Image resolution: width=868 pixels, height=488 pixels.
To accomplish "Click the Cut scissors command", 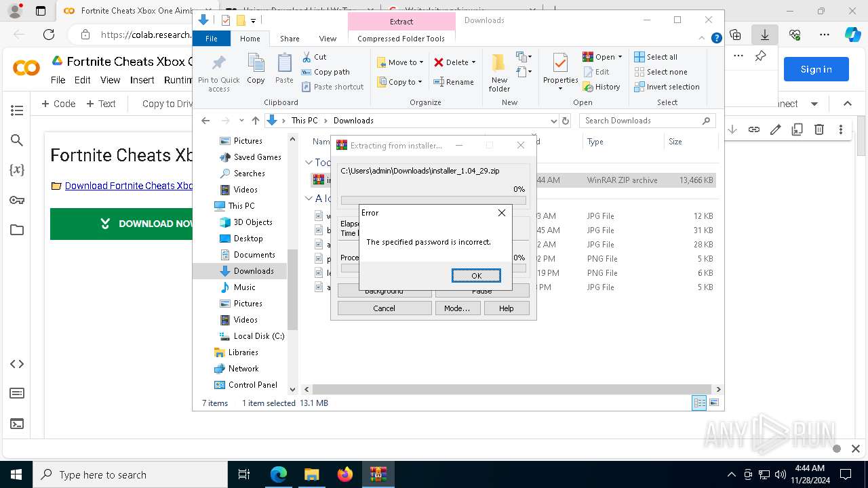I will (314, 57).
